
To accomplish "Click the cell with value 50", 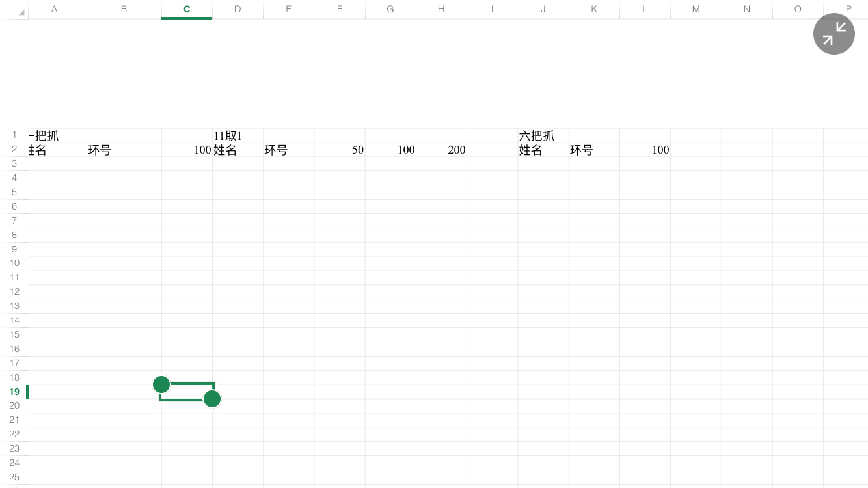I will pos(340,150).
